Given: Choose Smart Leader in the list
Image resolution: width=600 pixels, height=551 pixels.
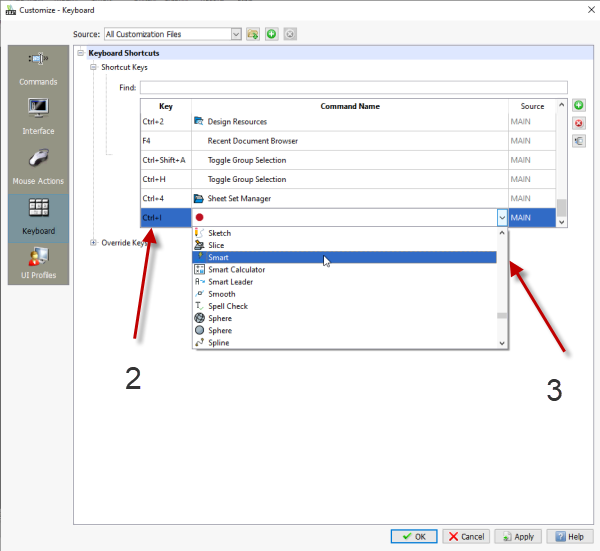Looking at the screenshot, I should pyautogui.click(x=344, y=282).
